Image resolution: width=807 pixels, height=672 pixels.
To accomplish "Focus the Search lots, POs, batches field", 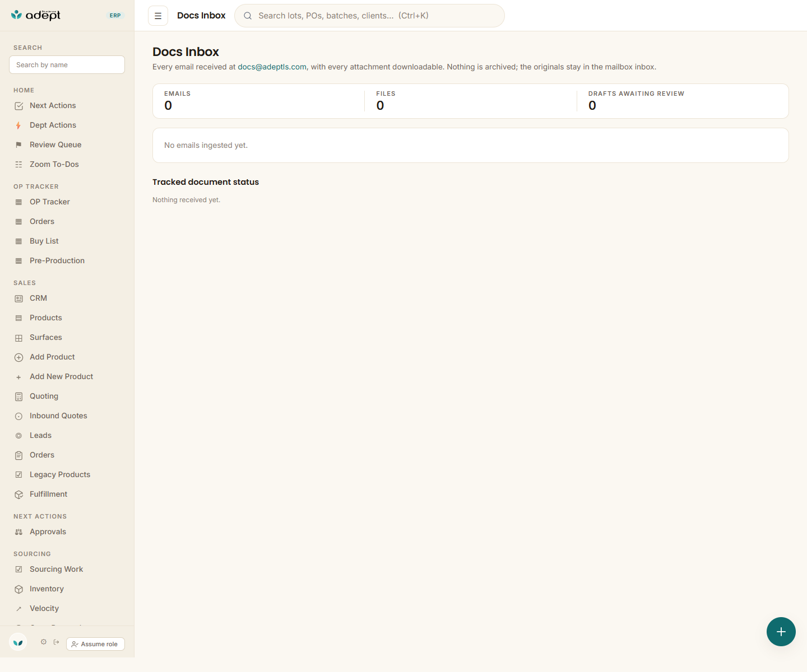I will tap(369, 16).
